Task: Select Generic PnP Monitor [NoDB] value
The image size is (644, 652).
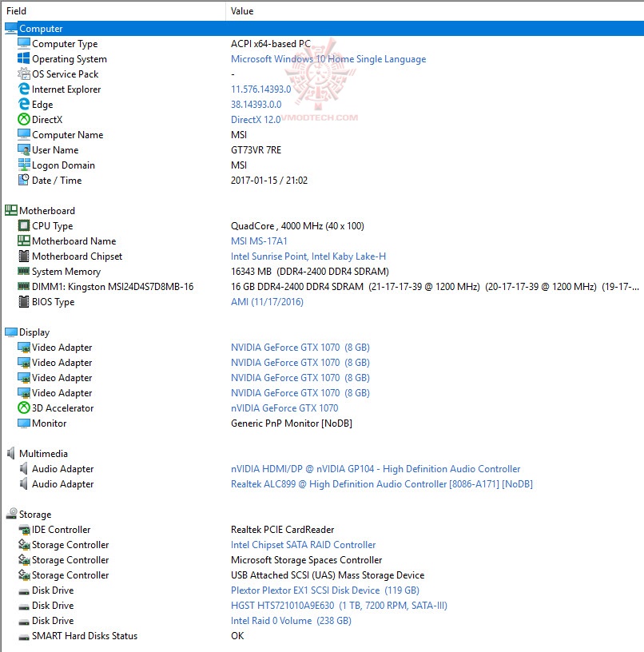Action: click(292, 423)
